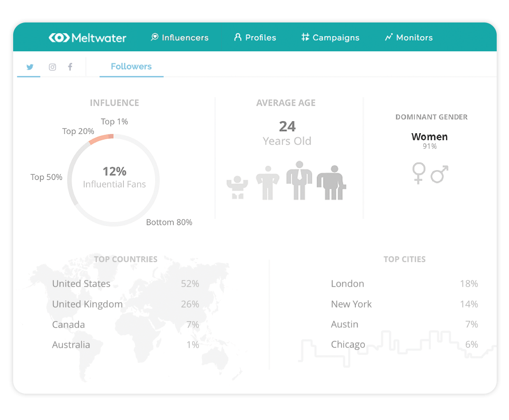Image resolution: width=509 pixels, height=420 pixels.
Task: Open the Monitors menu item
Action: [x=414, y=38]
